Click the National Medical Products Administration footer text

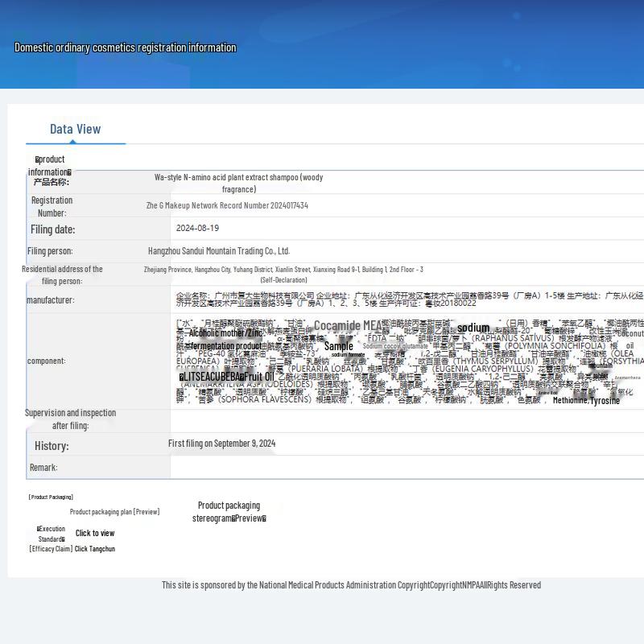tap(351, 585)
